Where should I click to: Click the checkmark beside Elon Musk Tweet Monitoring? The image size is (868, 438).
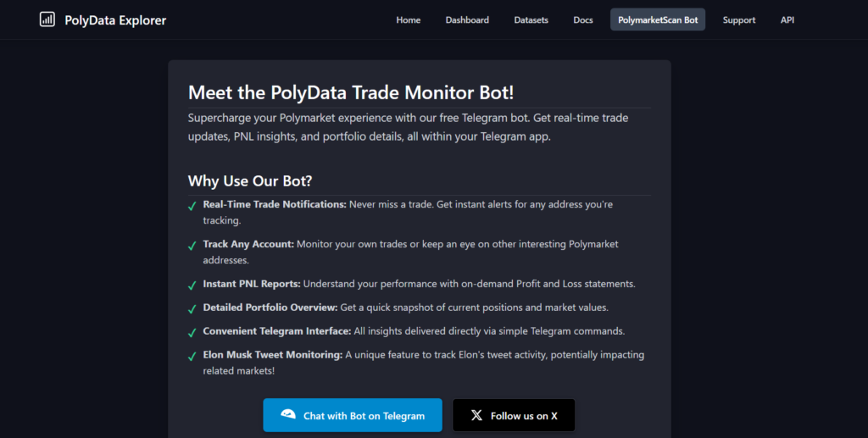click(x=192, y=358)
